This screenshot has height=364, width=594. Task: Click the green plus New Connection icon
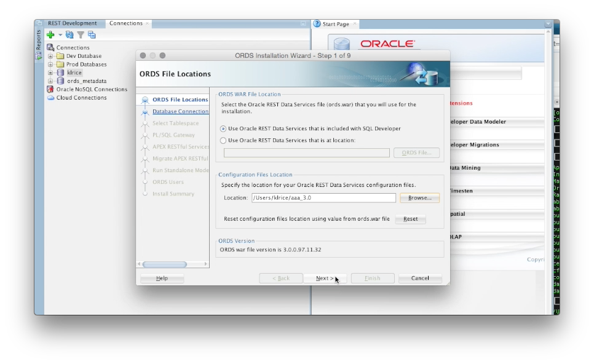[x=50, y=35]
